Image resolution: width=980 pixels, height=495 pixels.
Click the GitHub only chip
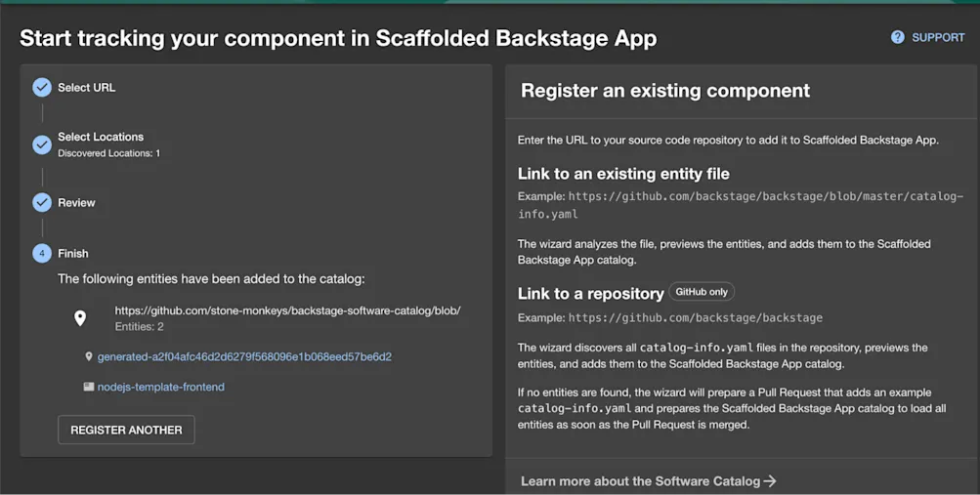(x=702, y=292)
